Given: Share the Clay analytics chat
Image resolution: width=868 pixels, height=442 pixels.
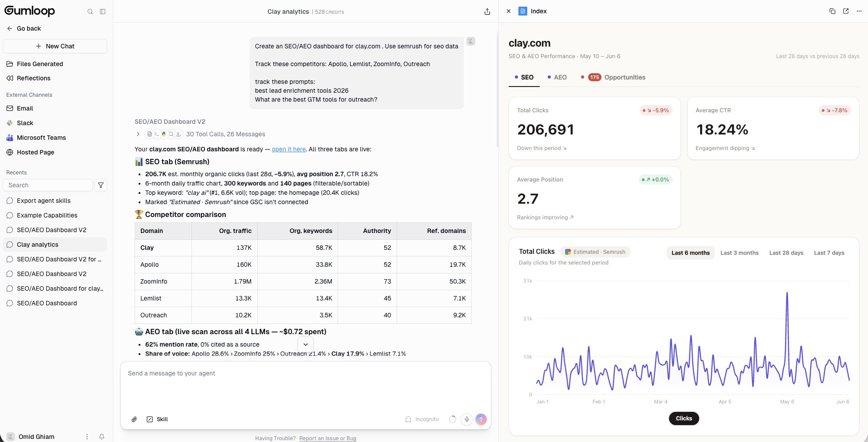Looking at the screenshot, I should point(487,12).
